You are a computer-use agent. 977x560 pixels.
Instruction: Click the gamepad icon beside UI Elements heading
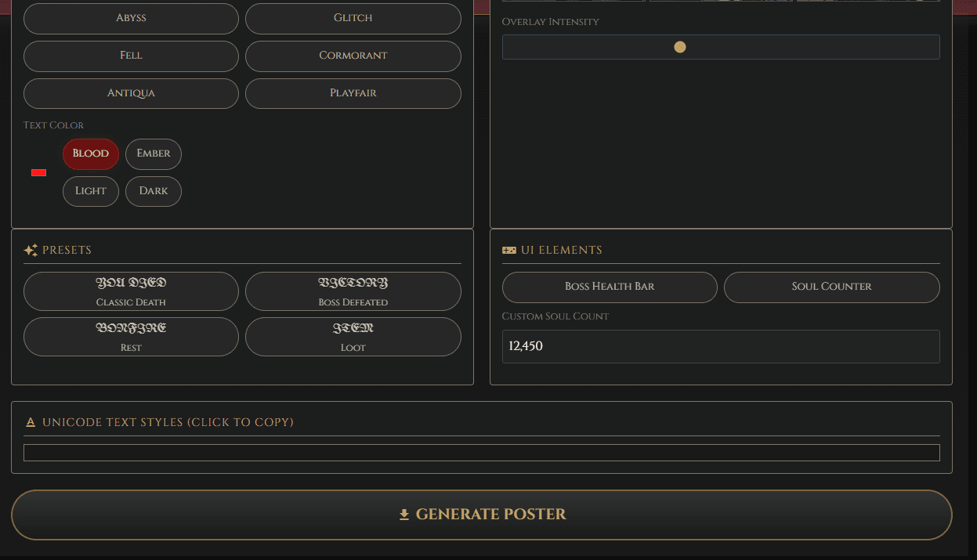point(508,249)
